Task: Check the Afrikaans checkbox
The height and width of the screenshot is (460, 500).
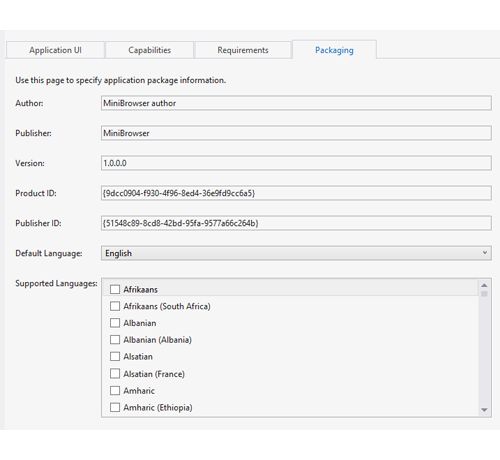Action: click(115, 289)
